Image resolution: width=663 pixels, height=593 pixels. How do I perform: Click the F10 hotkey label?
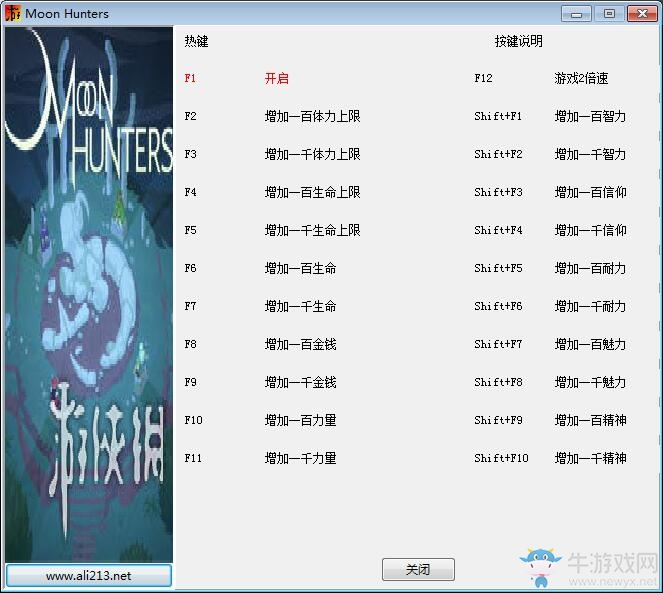[x=193, y=420]
